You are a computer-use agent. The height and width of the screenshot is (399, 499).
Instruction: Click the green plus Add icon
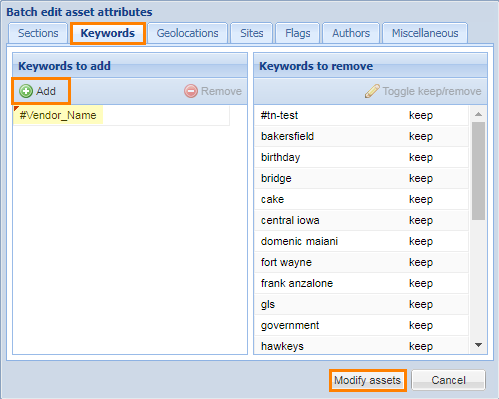[26, 91]
